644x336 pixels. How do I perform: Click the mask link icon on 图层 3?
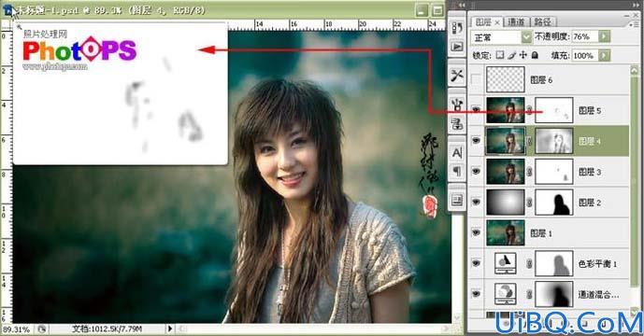pos(530,172)
